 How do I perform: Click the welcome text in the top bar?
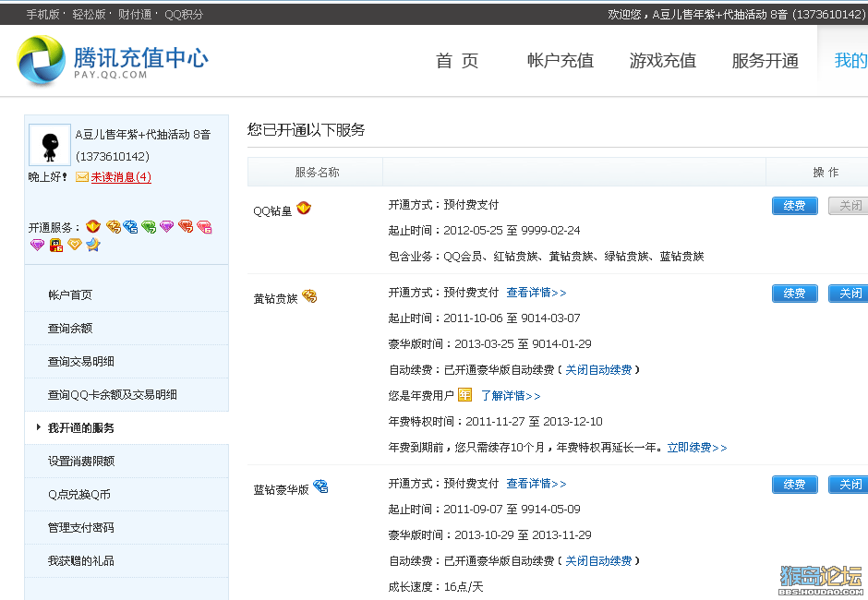click(x=736, y=15)
